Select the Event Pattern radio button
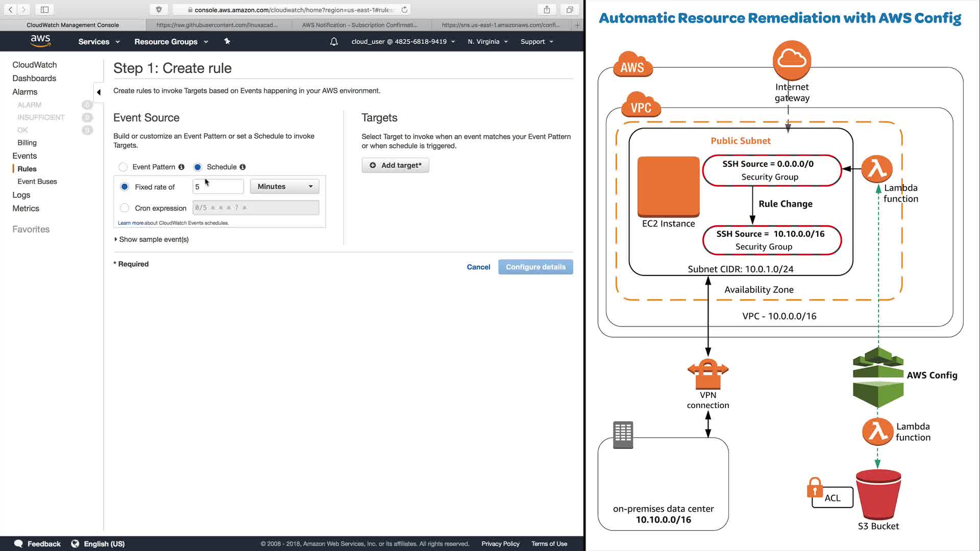This screenshot has height=551, width=980. click(123, 167)
